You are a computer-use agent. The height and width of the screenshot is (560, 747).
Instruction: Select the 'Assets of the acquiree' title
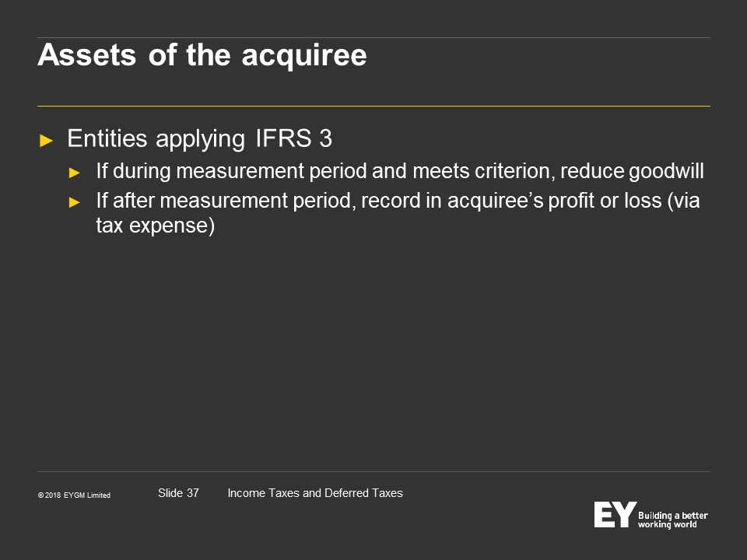pos(202,55)
